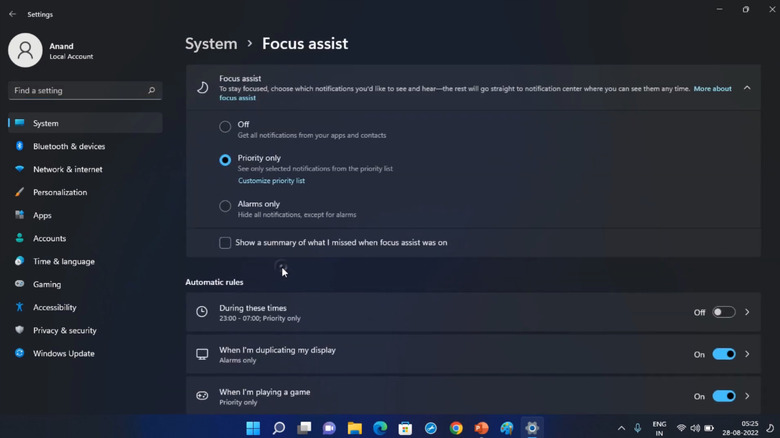Open Bluetooth & devices settings
This screenshot has width=780, height=438.
(x=68, y=147)
